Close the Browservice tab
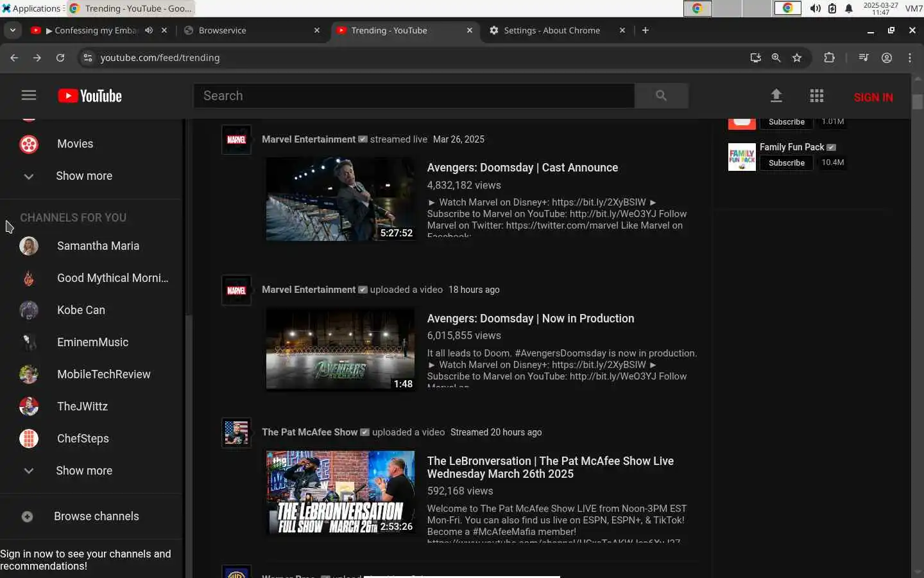This screenshot has height=578, width=924. pyautogui.click(x=317, y=30)
